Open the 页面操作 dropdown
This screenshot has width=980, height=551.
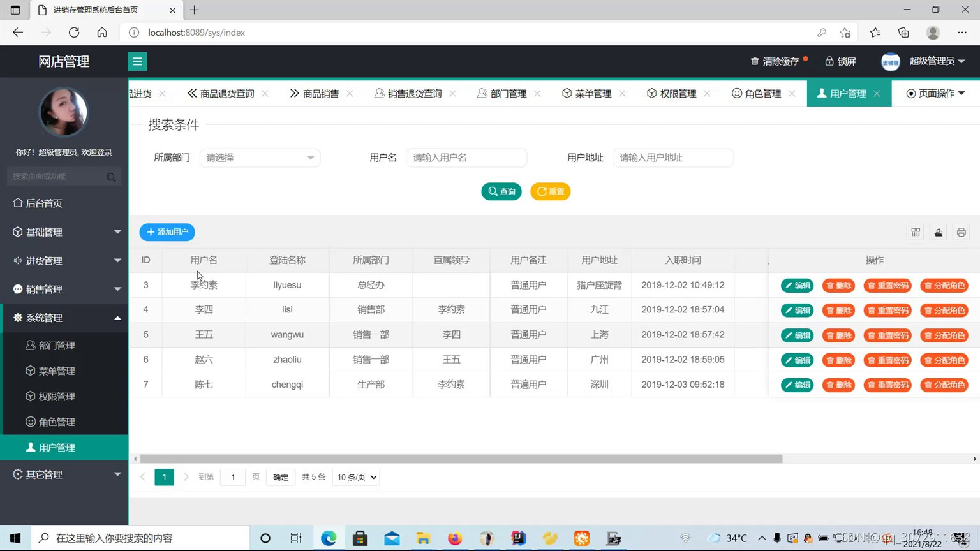[x=935, y=93]
